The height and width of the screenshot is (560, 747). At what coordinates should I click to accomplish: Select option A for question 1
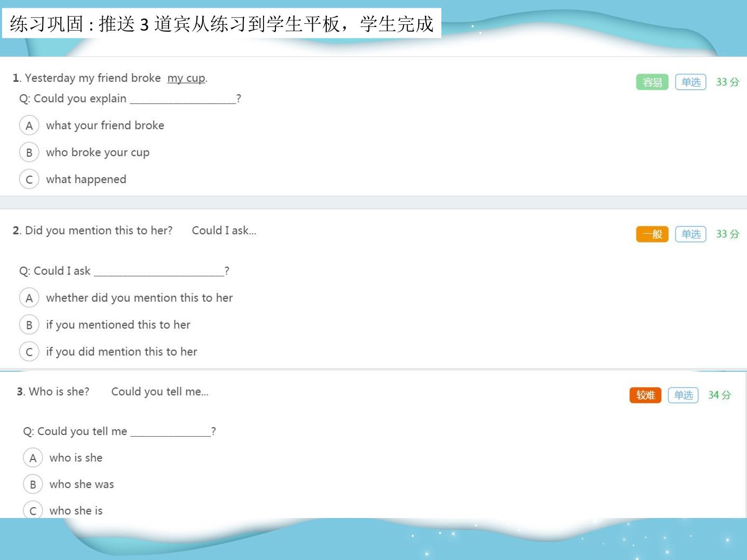pos(29,125)
